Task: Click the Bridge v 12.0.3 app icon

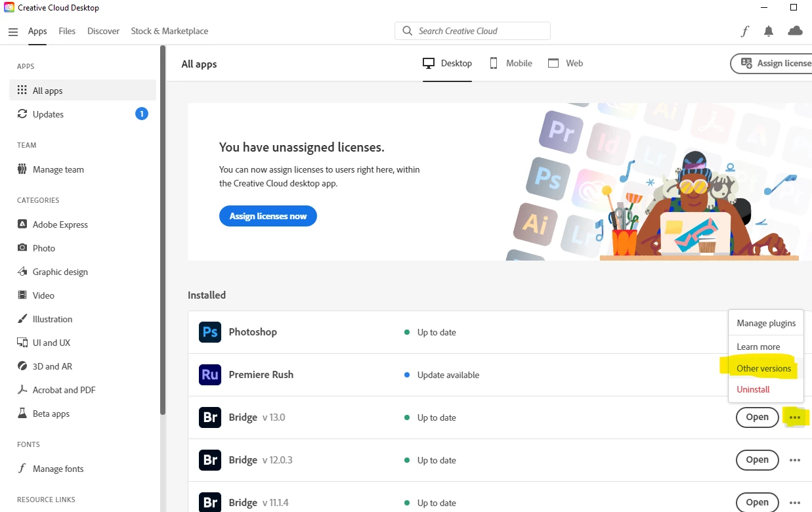Action: point(210,460)
